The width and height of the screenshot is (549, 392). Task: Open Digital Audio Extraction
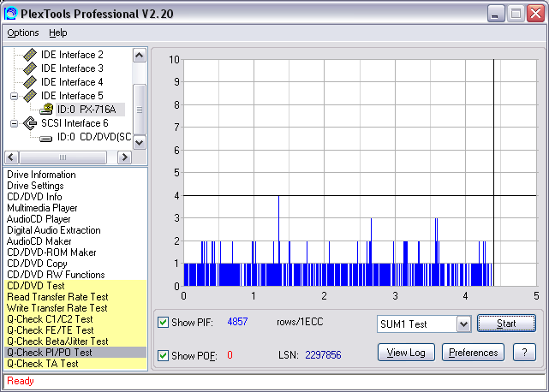click(x=54, y=230)
